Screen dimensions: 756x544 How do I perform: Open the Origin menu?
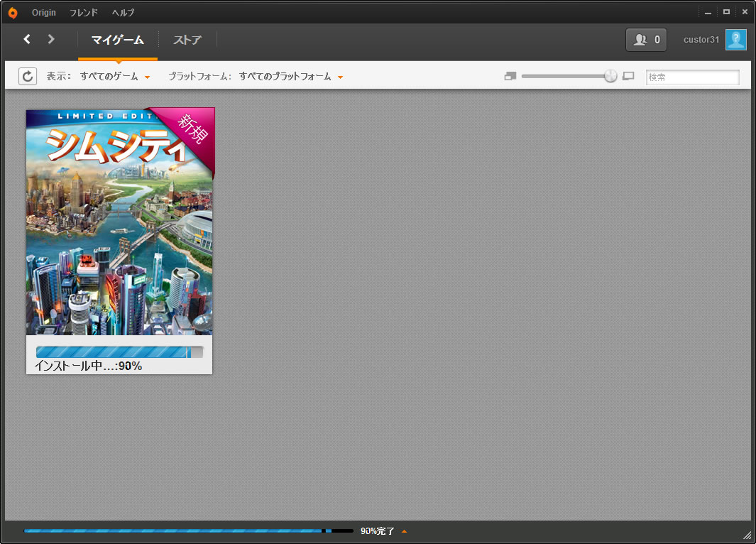[x=44, y=13]
